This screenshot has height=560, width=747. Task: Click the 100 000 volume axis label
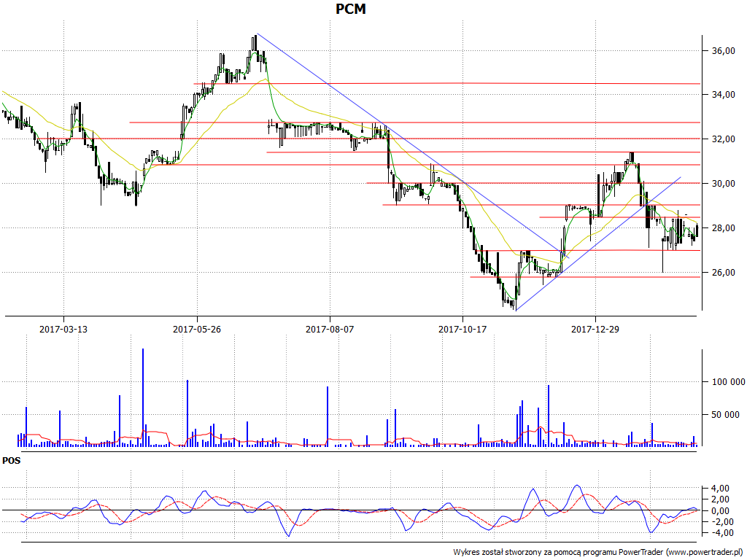click(728, 382)
